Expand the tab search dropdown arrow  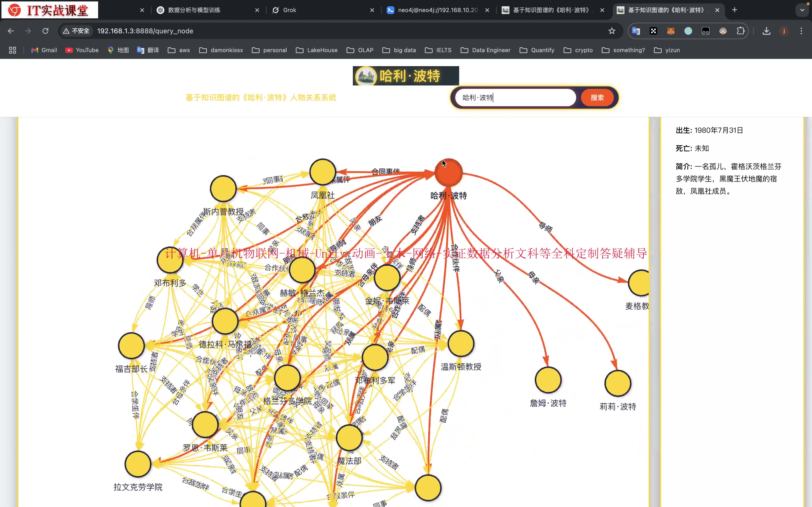tap(802, 10)
